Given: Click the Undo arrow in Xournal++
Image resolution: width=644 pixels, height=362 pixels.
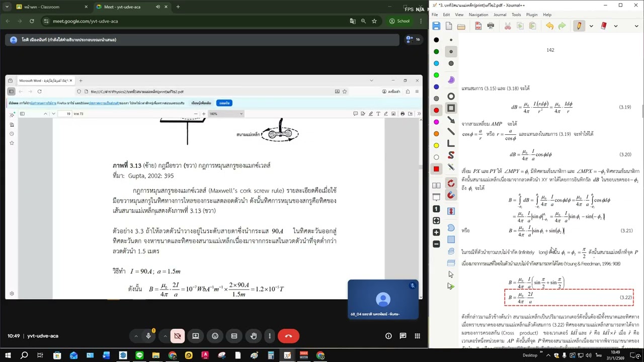Looking at the screenshot, I should click(549, 26).
